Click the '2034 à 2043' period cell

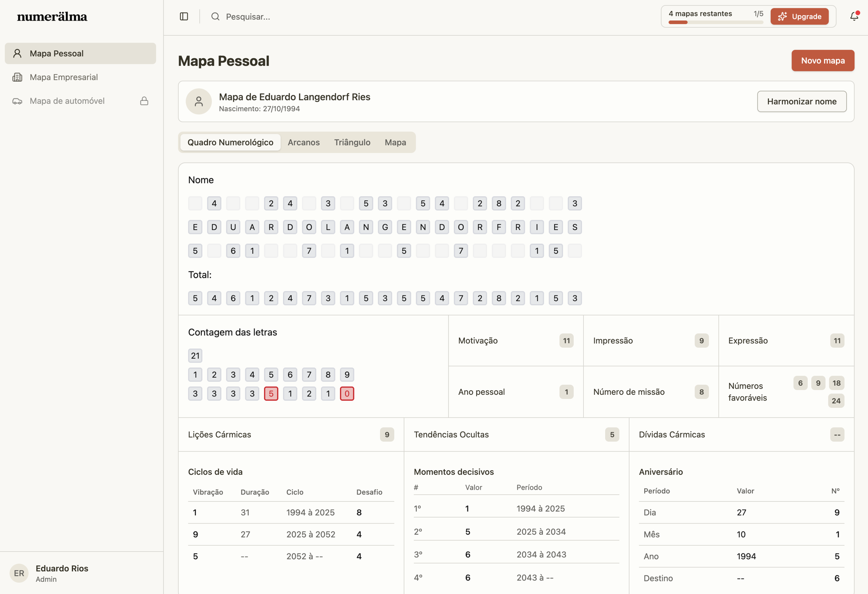tap(542, 555)
